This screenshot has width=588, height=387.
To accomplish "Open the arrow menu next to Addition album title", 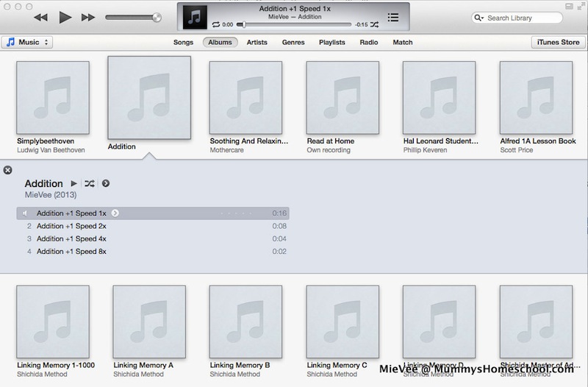I will click(106, 183).
